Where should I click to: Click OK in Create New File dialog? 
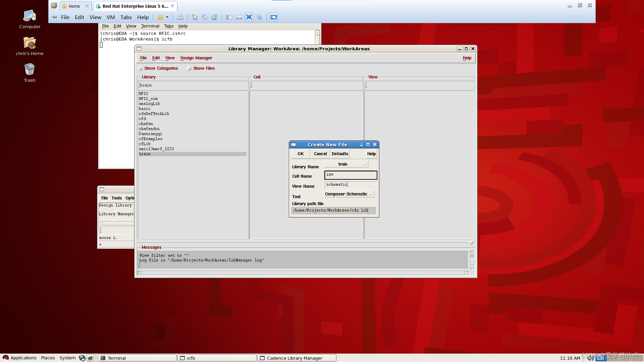[x=301, y=154]
